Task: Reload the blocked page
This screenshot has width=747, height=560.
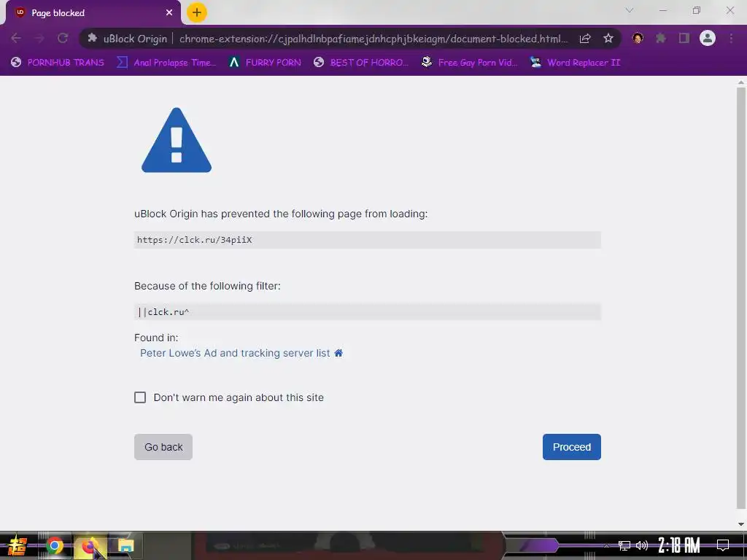Action: tap(63, 38)
